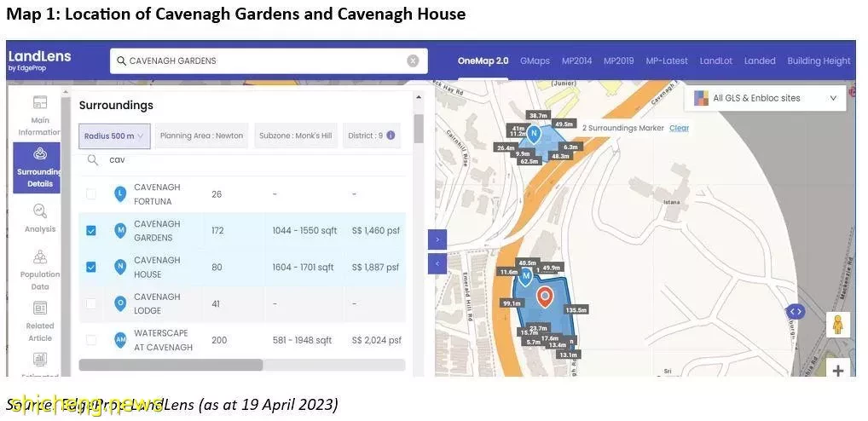
Task: Click the N marker icon for Cavenagh House row
Action: [120, 268]
